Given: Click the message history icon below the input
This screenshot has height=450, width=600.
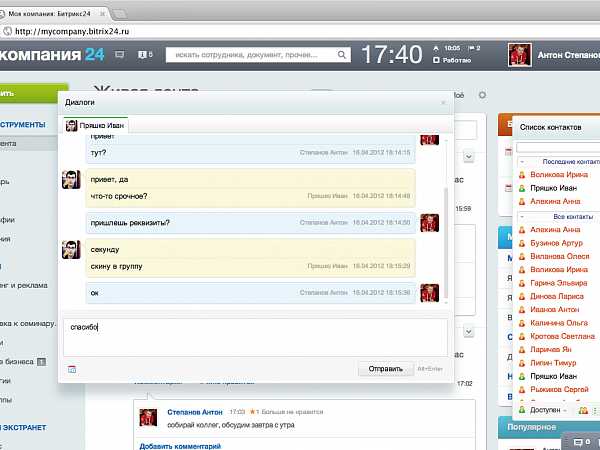Looking at the screenshot, I should pos(71,369).
